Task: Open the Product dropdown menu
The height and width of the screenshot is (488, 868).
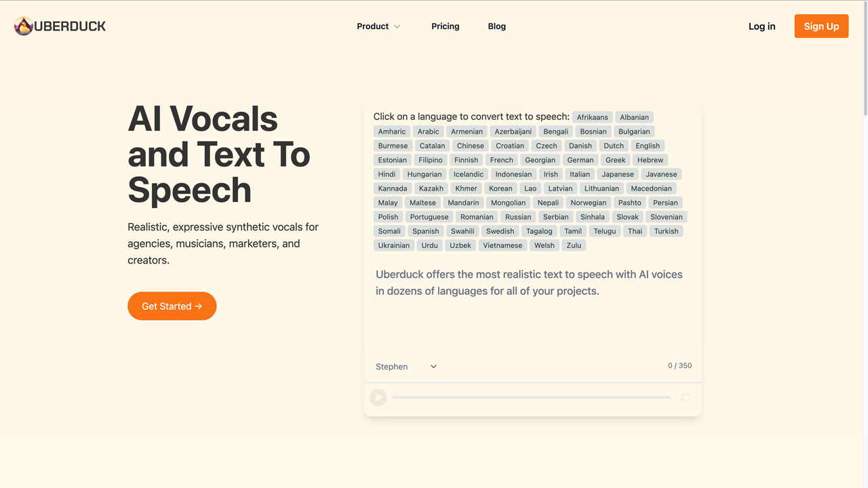Action: click(x=372, y=26)
